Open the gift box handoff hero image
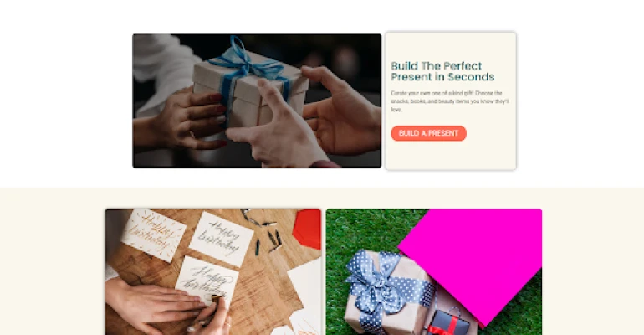 (x=257, y=100)
